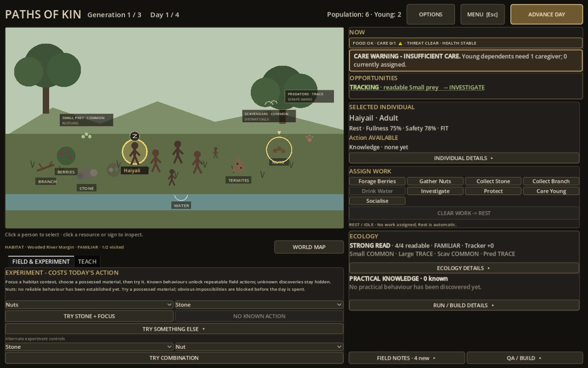Open the Predators Trace scrape marks sign
Image resolution: width=588 pixels, height=368 pixels.
(x=309, y=96)
